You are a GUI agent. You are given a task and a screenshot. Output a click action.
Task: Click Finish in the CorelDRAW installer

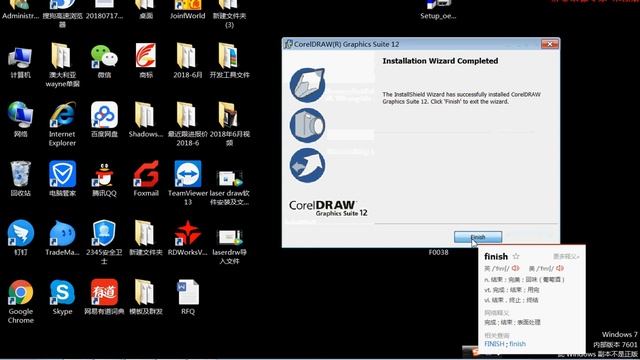(478, 237)
